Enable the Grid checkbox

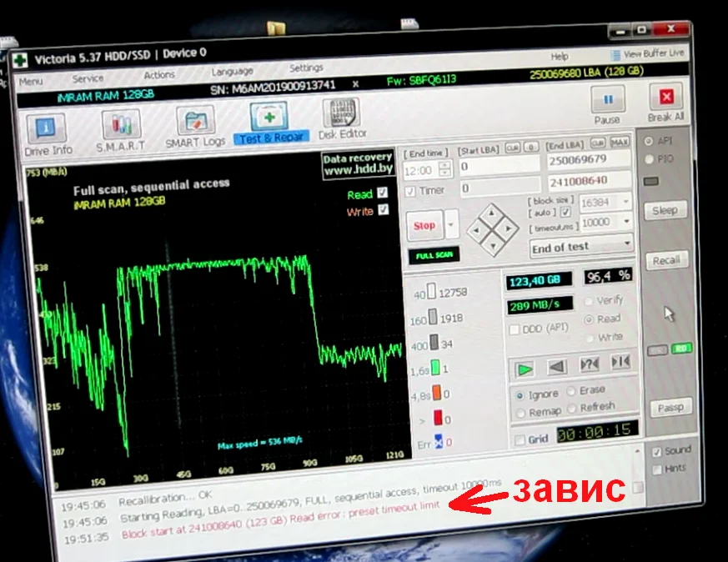coord(520,439)
